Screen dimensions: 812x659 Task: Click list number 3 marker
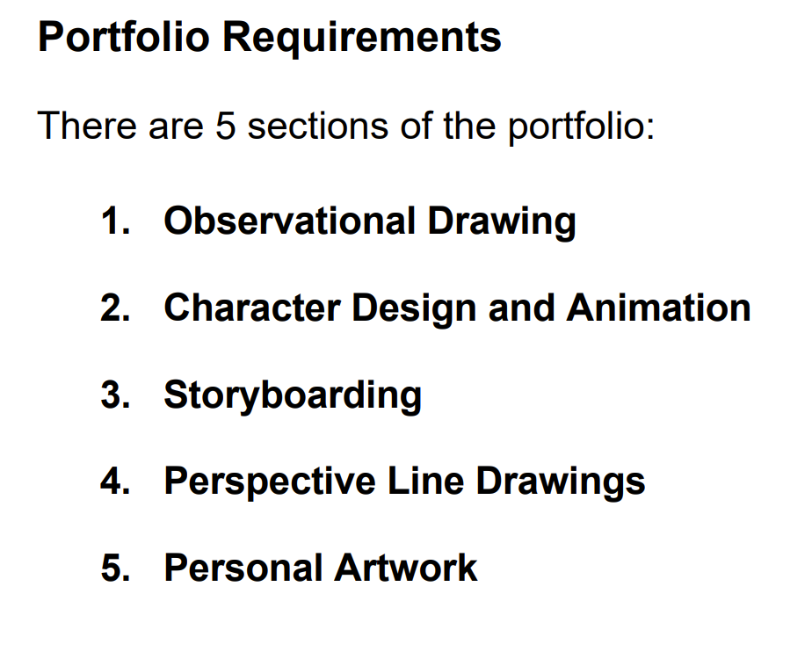pos(113,395)
